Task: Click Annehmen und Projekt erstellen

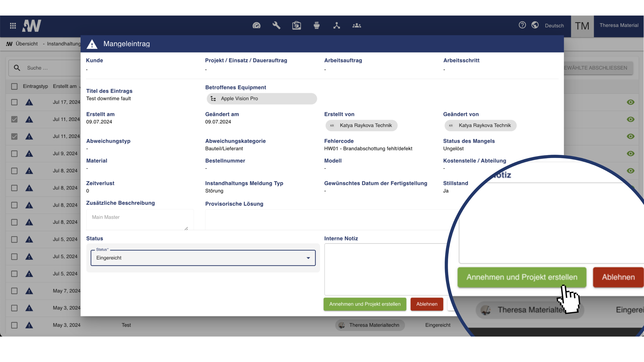Action: click(x=364, y=304)
